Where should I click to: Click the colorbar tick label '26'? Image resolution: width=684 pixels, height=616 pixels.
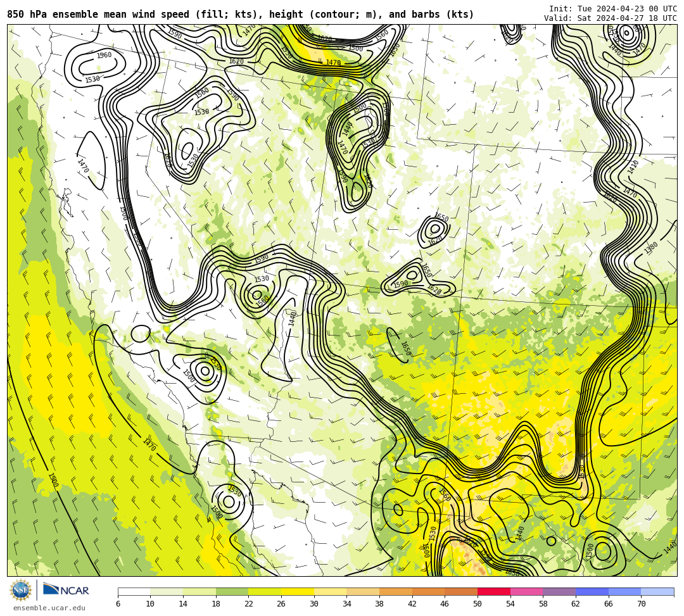pos(281,604)
